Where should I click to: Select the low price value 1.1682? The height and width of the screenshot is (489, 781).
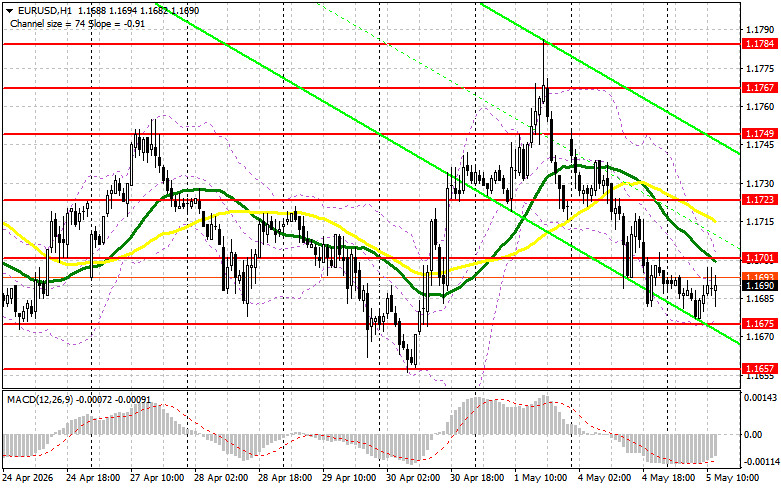pyautogui.click(x=152, y=10)
